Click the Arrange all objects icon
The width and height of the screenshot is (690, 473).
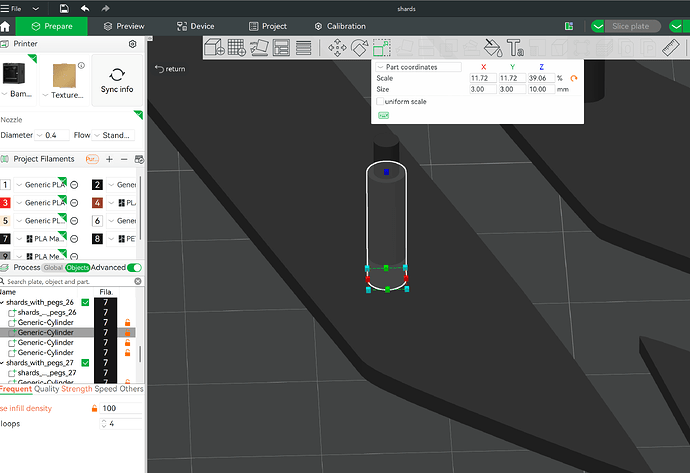281,48
